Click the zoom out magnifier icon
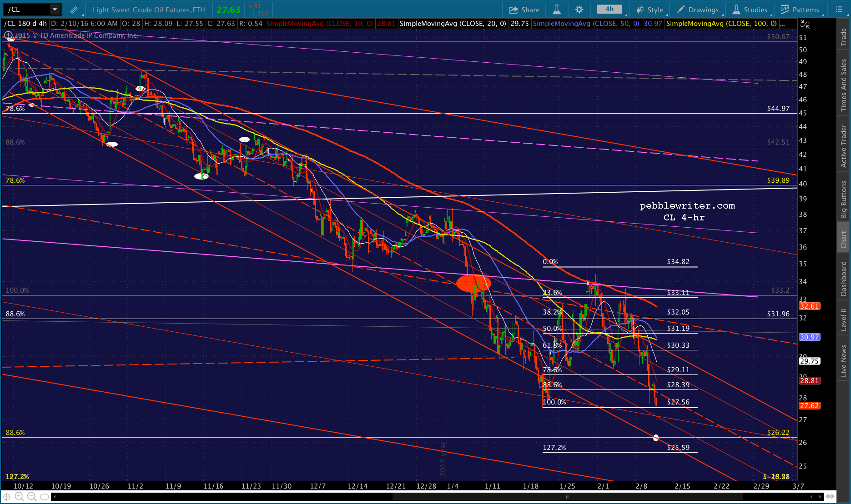851x504 pixels. (x=32, y=497)
